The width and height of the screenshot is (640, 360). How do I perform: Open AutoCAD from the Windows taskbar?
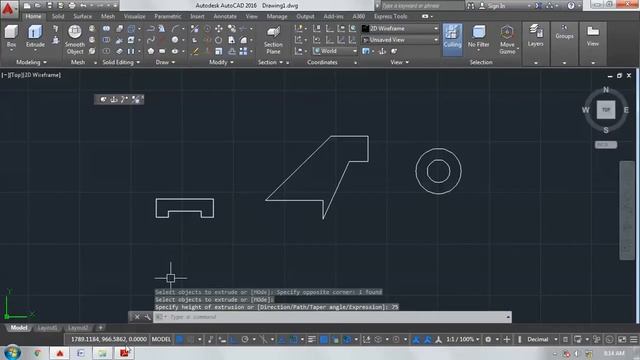tap(60, 353)
